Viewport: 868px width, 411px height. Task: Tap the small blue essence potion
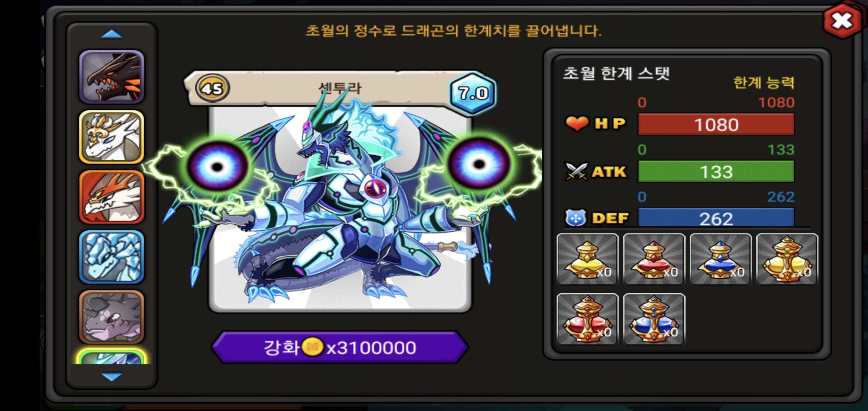(720, 259)
